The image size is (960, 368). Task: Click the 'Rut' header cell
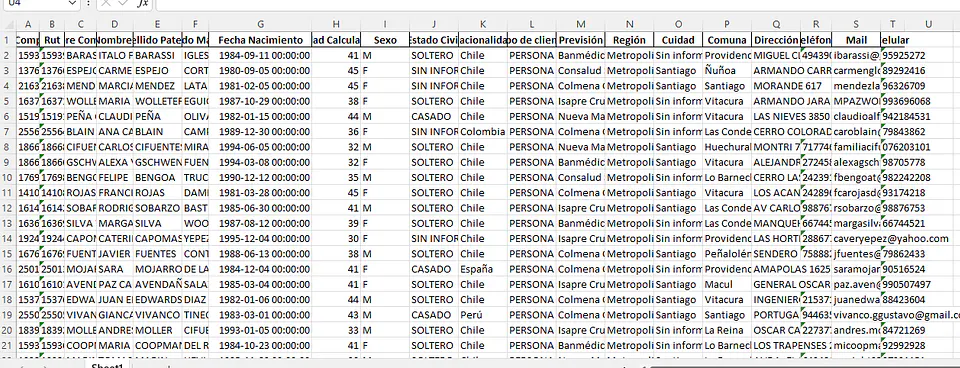(x=52, y=40)
